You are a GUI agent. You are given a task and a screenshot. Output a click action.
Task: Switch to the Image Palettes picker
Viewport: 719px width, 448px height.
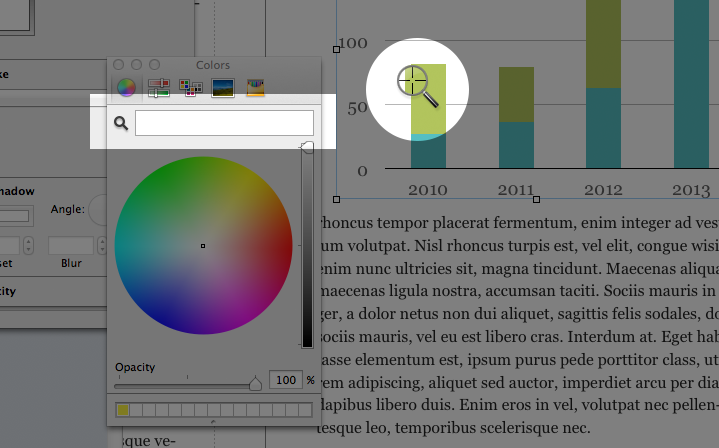pyautogui.click(x=223, y=88)
